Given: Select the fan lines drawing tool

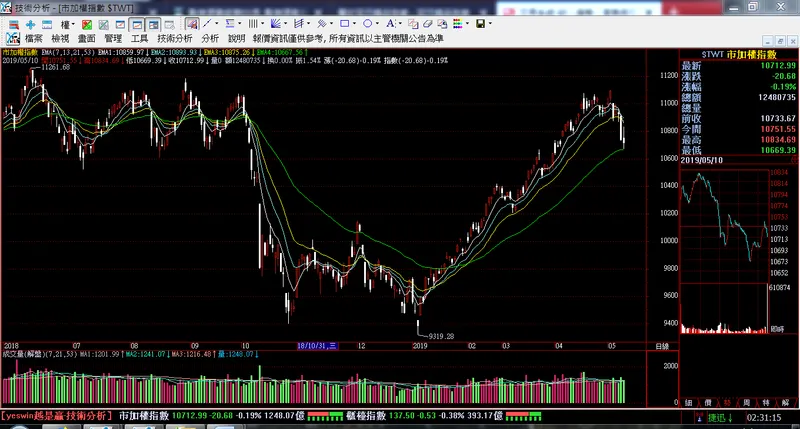Looking at the screenshot, I should click(276, 23).
